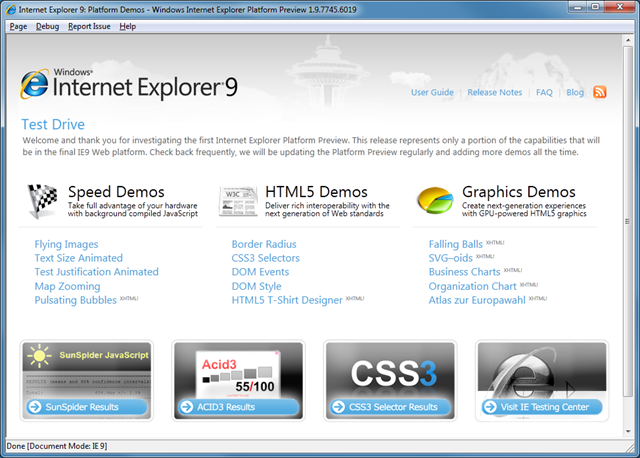
Task: Click the Internet Explorer 9 logo
Action: coord(129,84)
